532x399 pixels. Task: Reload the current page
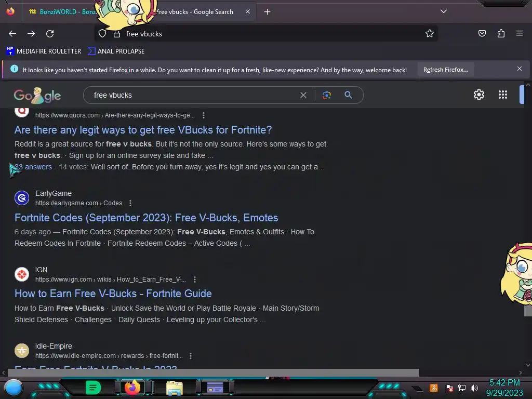(50, 34)
